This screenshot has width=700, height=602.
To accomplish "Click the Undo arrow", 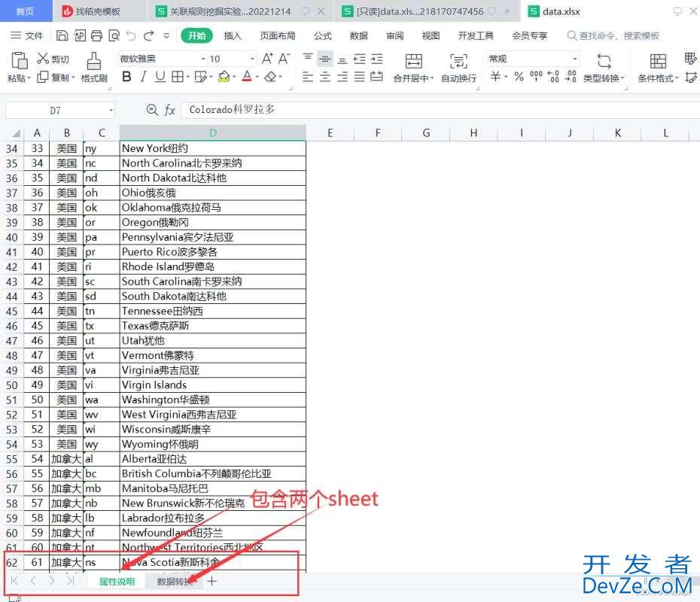I will [x=131, y=35].
